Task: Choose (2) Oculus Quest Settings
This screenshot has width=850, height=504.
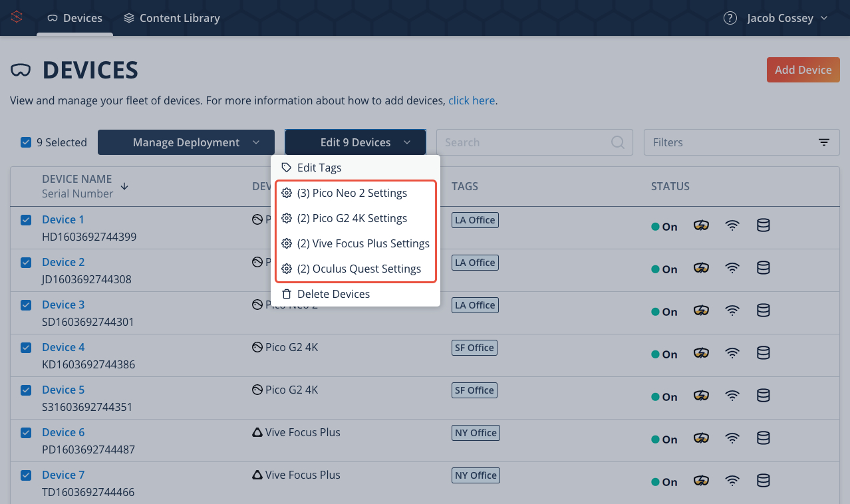Action: [x=355, y=269]
